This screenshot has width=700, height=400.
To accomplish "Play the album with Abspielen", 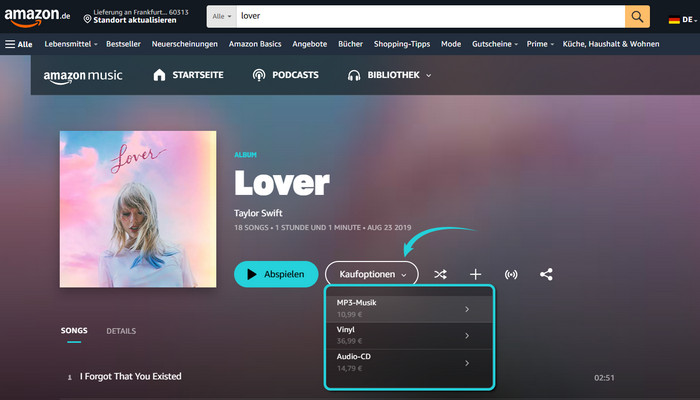I will click(276, 274).
